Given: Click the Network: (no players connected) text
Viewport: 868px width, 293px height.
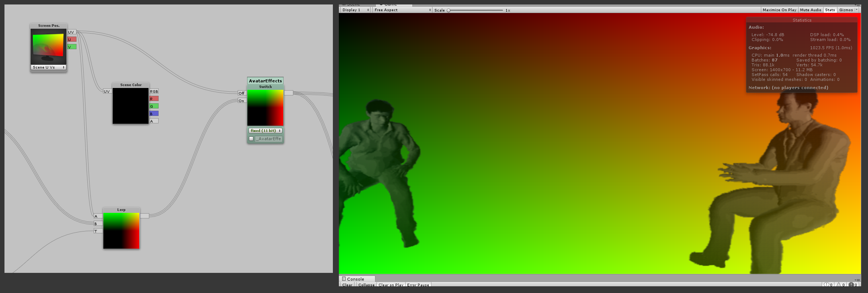Looking at the screenshot, I should (788, 88).
